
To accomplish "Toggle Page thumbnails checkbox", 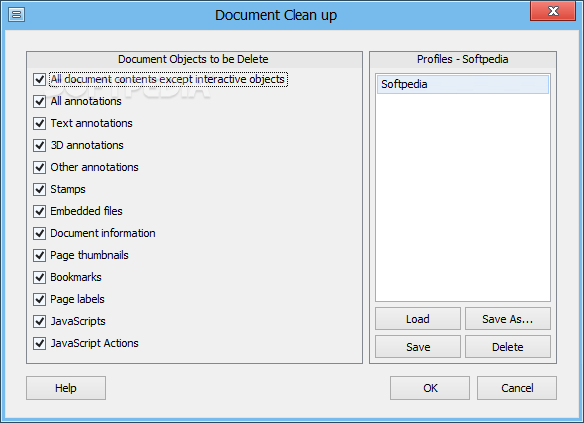I will 39,255.
